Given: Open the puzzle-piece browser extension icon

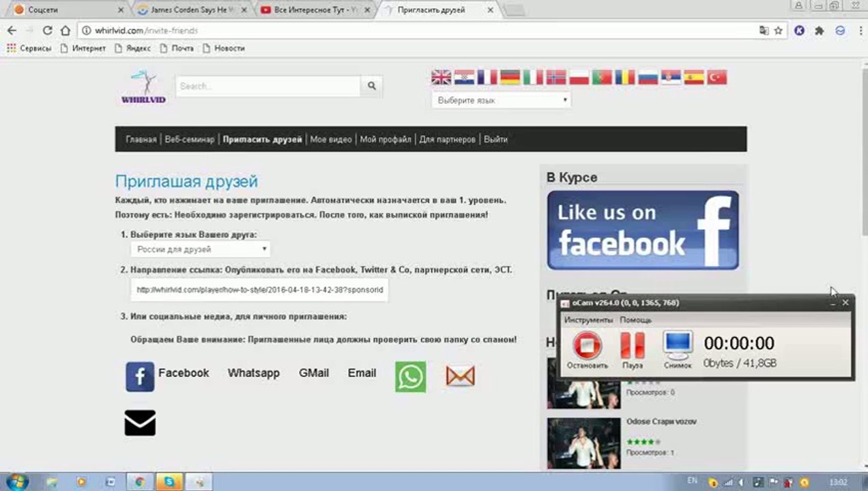Looking at the screenshot, I should click(820, 31).
